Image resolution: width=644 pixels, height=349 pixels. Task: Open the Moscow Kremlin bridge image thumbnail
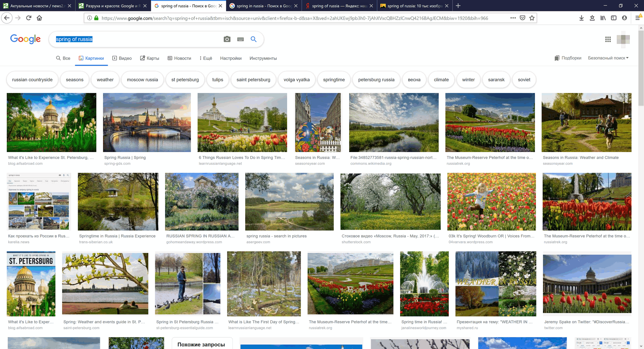click(147, 122)
